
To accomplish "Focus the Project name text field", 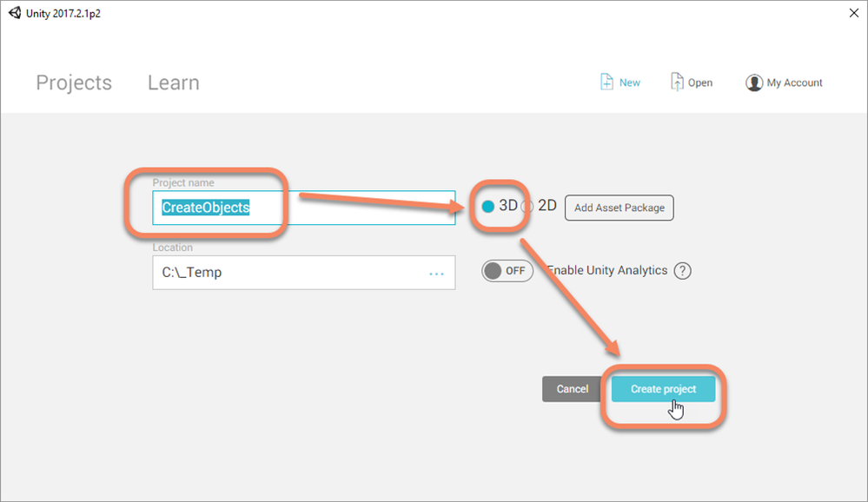I will 304,208.
